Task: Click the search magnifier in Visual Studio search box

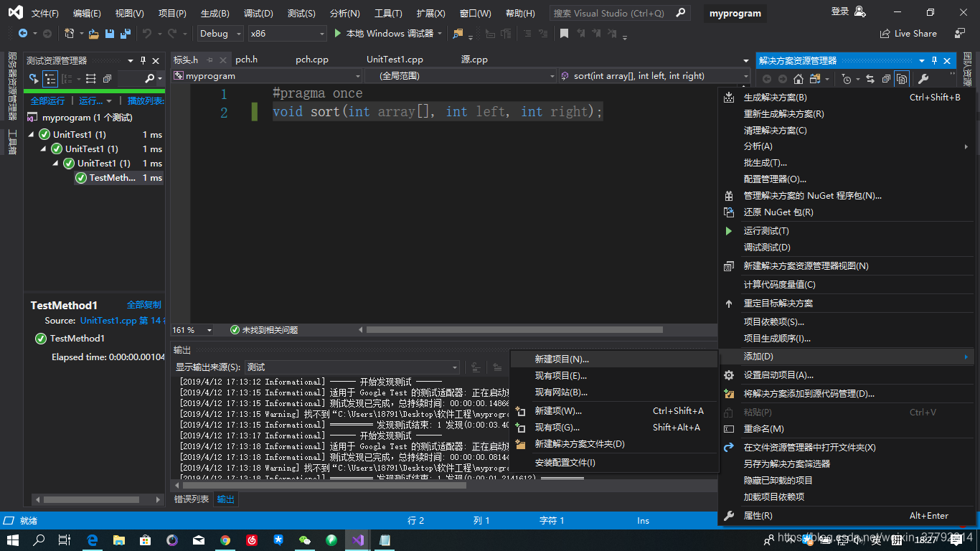Action: [681, 13]
